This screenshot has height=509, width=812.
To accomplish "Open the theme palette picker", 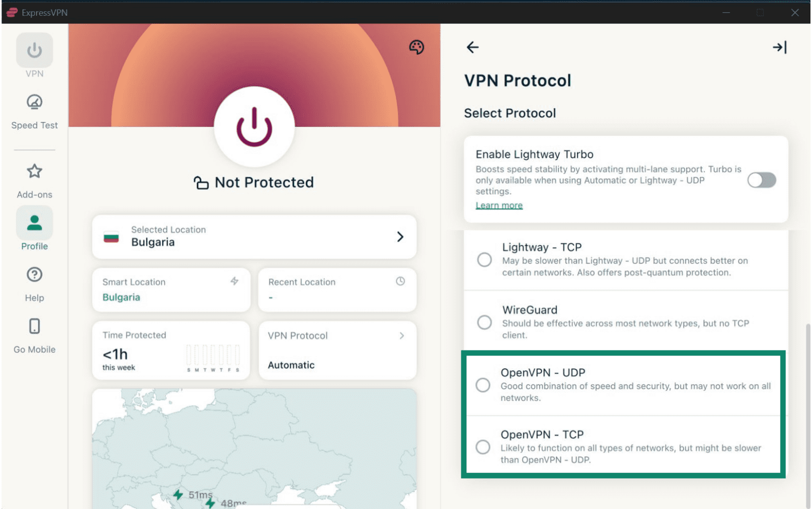I will (416, 47).
